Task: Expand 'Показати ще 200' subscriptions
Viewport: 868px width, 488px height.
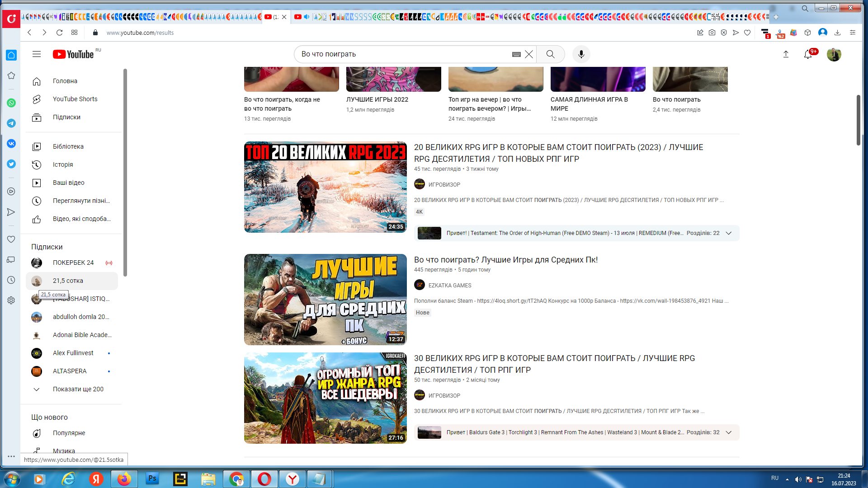Action: coord(72,389)
